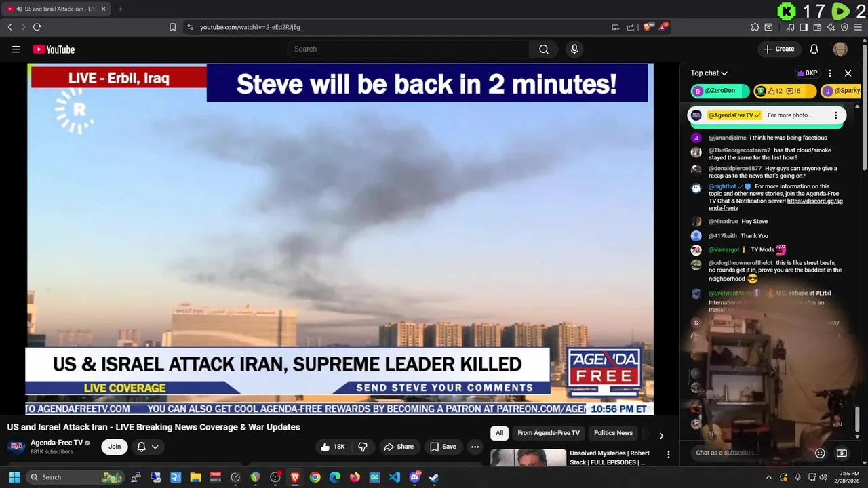Screen dimensions: 868x488
Task: Open File Explorer from taskbar
Action: click(x=195, y=477)
